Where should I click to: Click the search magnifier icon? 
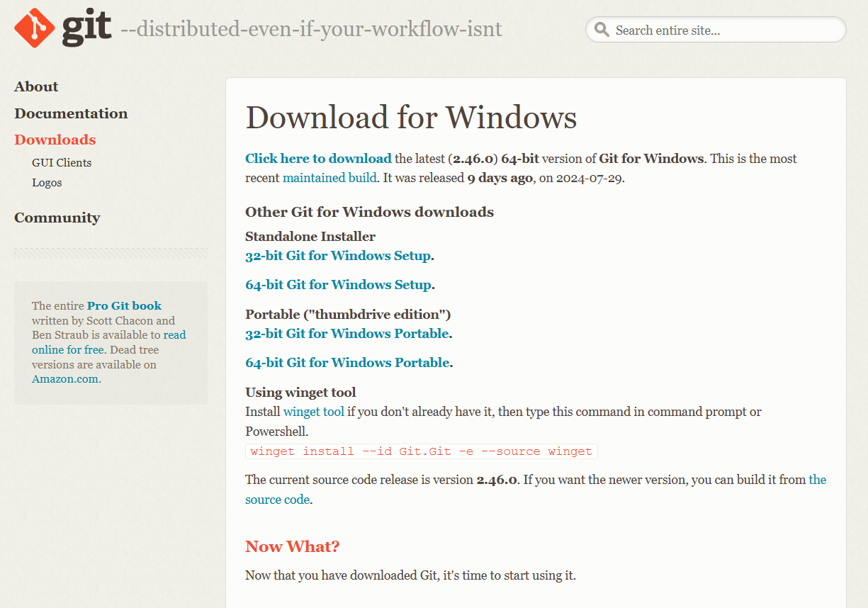tap(602, 30)
